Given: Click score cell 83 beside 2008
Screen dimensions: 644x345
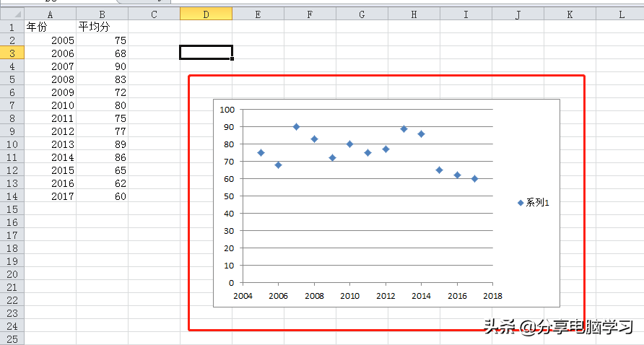Looking at the screenshot, I should (103, 79).
